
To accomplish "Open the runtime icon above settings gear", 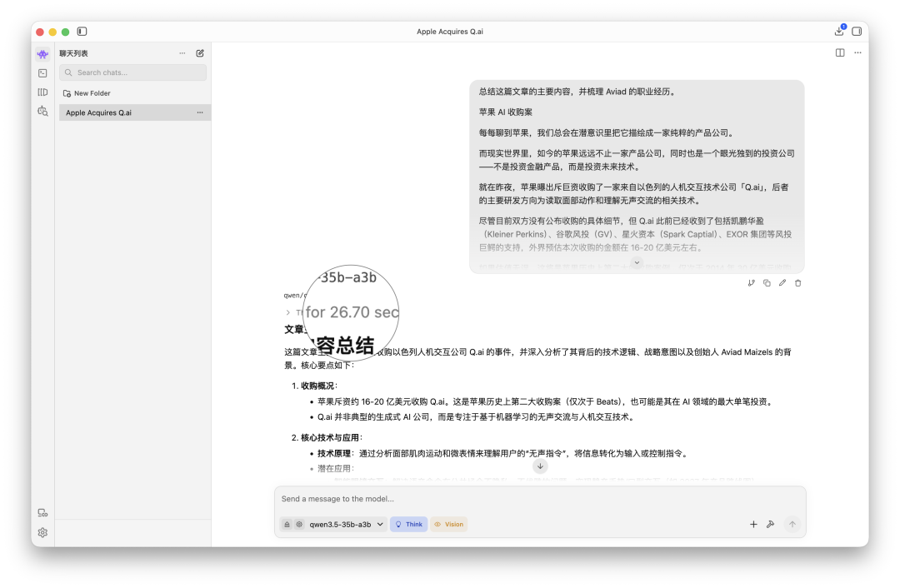I will [x=42, y=513].
